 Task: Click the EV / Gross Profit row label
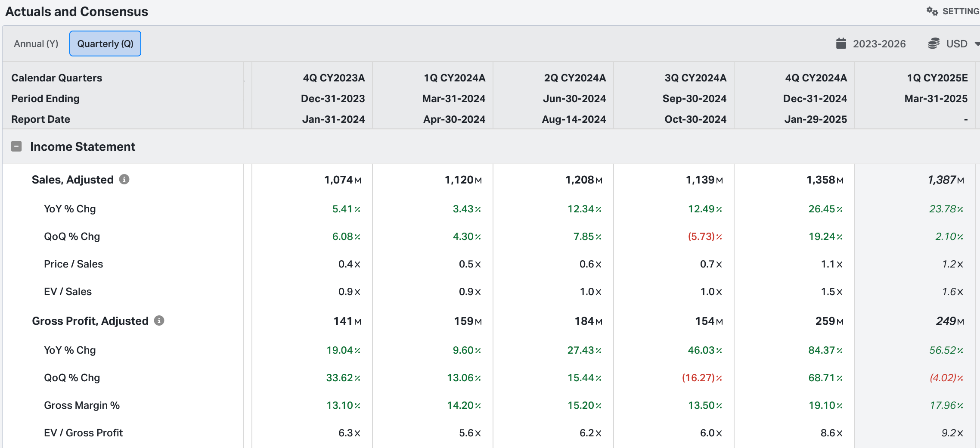point(83,433)
